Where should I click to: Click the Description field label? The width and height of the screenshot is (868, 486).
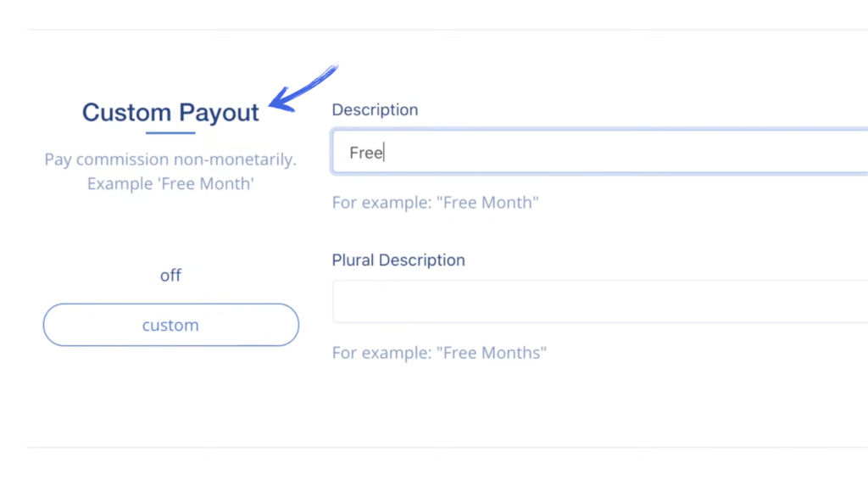coord(375,109)
